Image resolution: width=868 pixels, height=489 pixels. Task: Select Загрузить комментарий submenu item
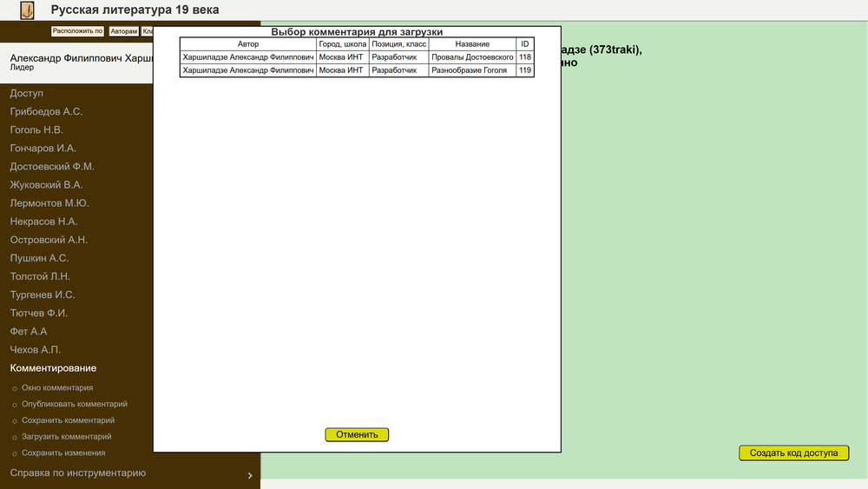[x=66, y=437]
